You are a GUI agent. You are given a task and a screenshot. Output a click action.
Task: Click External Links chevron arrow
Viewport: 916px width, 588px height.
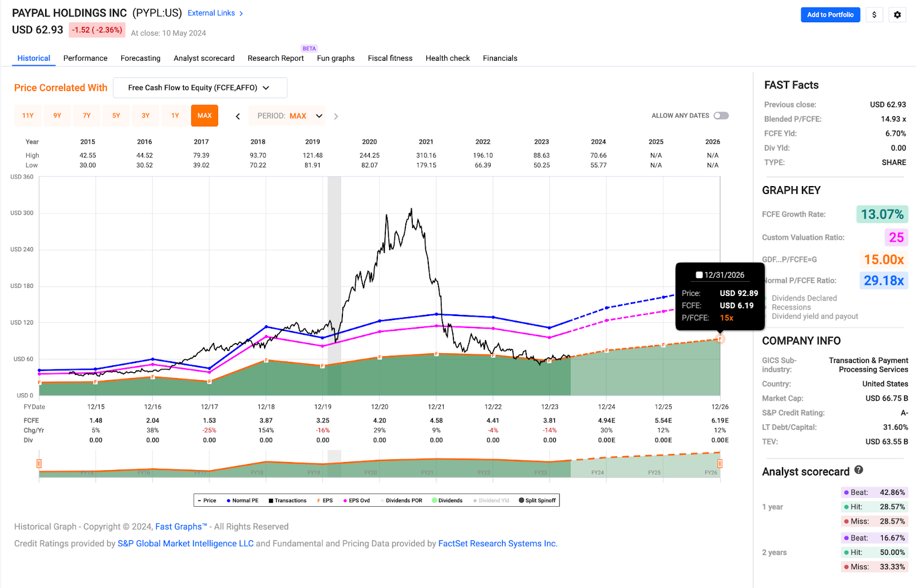click(x=241, y=13)
